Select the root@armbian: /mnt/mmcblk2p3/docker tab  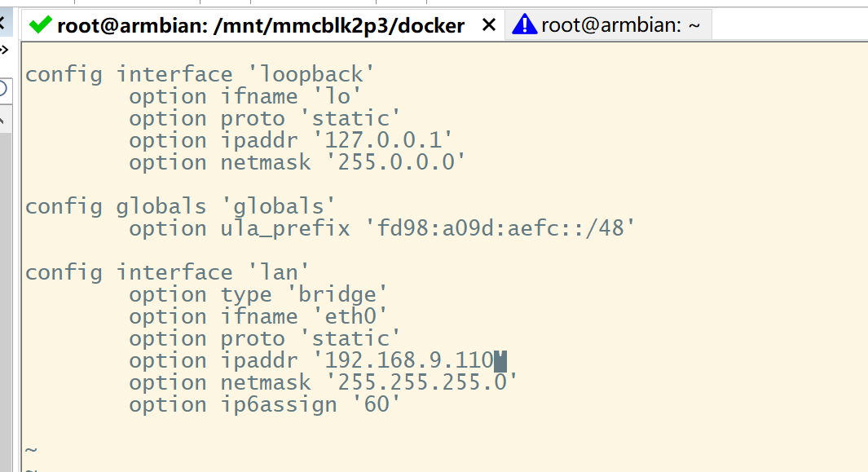(260, 25)
